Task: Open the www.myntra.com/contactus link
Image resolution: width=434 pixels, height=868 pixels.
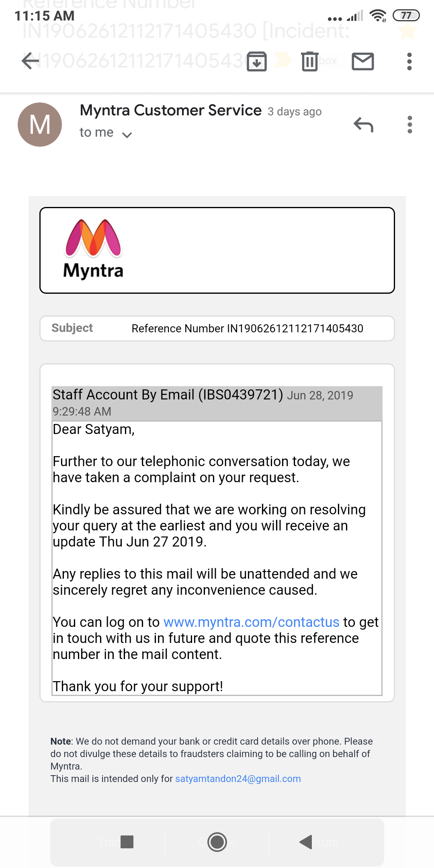Action: (251, 622)
